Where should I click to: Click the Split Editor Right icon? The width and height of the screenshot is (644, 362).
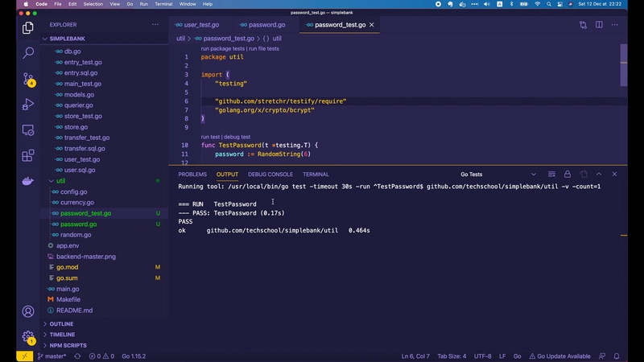599,25
